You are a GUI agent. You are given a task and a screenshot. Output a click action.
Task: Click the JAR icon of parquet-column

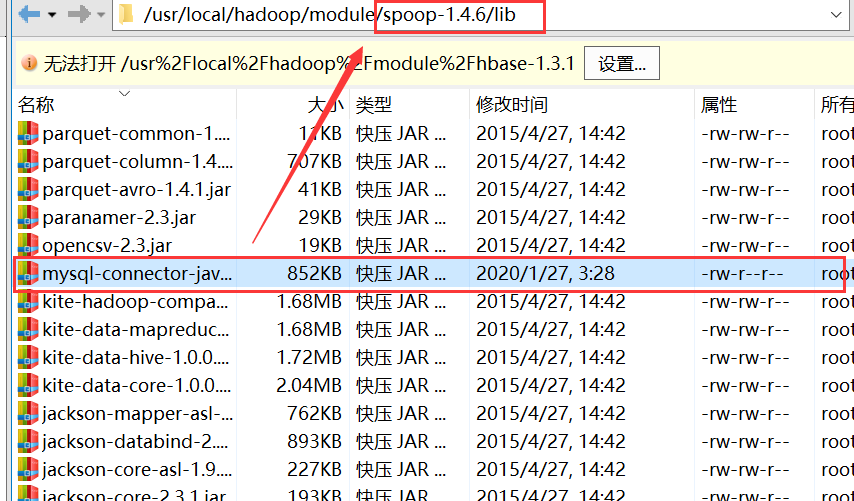click(28, 161)
